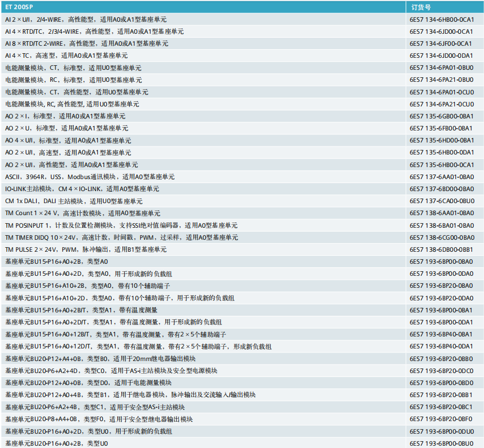The height and width of the screenshot is (448, 484).
Task: Select 基座单元BU15-P16+A10+2D description
Action: [120, 298]
